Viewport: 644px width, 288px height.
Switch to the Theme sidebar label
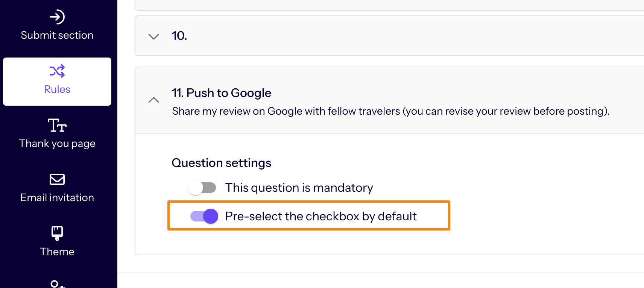pyautogui.click(x=57, y=252)
